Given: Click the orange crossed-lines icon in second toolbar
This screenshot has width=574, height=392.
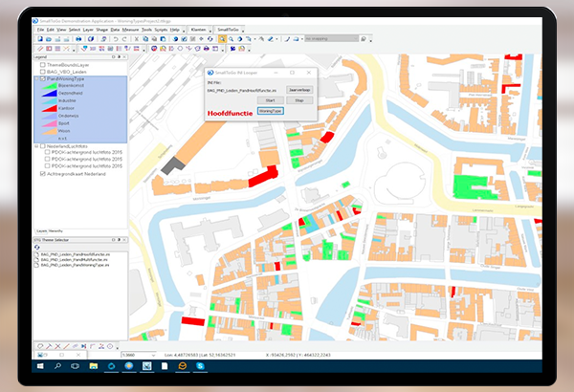Looking at the screenshot, I should point(66,49).
